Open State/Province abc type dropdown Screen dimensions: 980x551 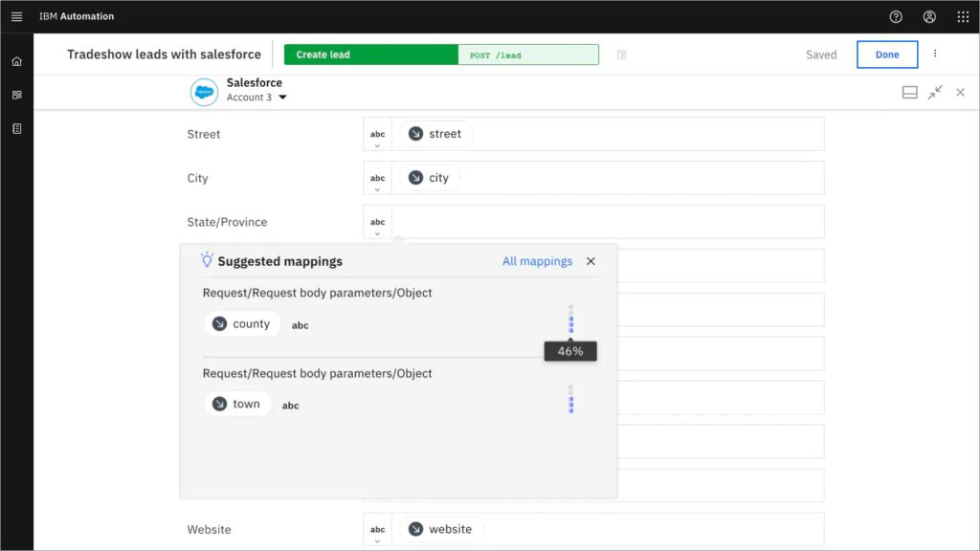tap(377, 222)
